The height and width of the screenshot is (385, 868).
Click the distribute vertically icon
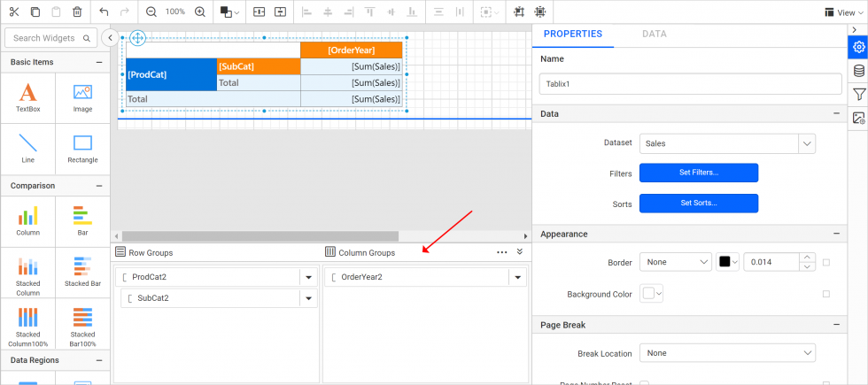coord(438,12)
